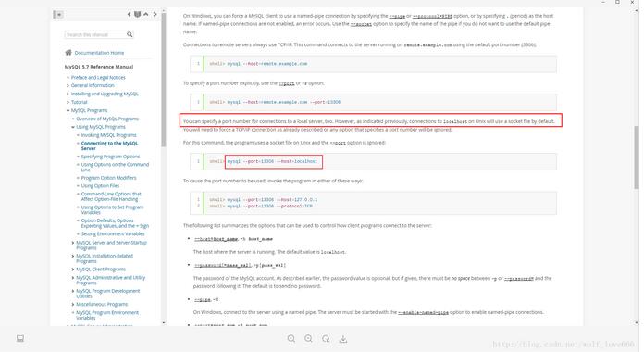Click in the Search this Manual field
Image resolution: width=644 pixels, height=352 pixels.
click(95, 34)
